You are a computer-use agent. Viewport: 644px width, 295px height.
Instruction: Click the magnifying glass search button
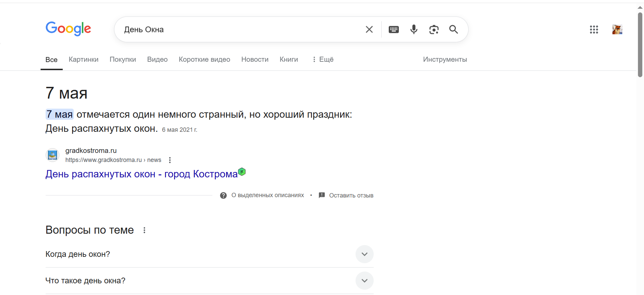click(x=453, y=29)
